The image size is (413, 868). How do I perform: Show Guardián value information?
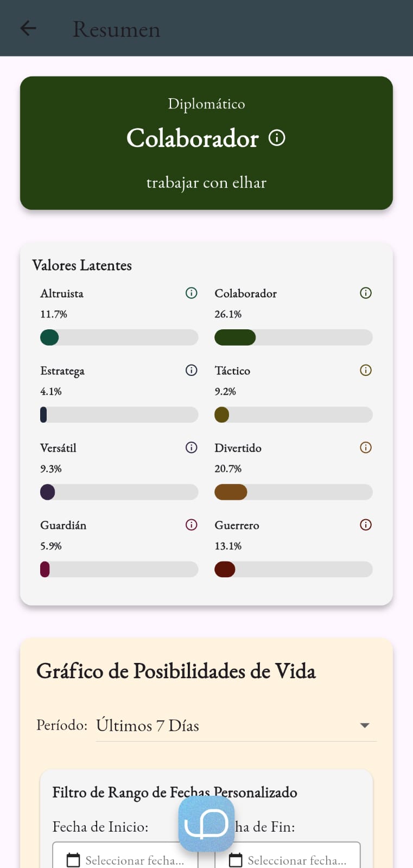coord(191,525)
